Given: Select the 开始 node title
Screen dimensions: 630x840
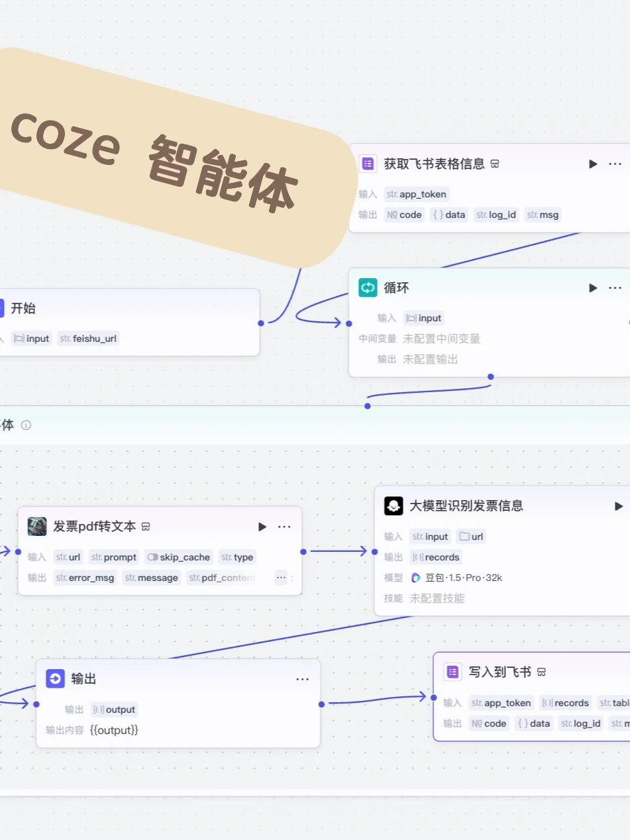Looking at the screenshot, I should [x=23, y=308].
